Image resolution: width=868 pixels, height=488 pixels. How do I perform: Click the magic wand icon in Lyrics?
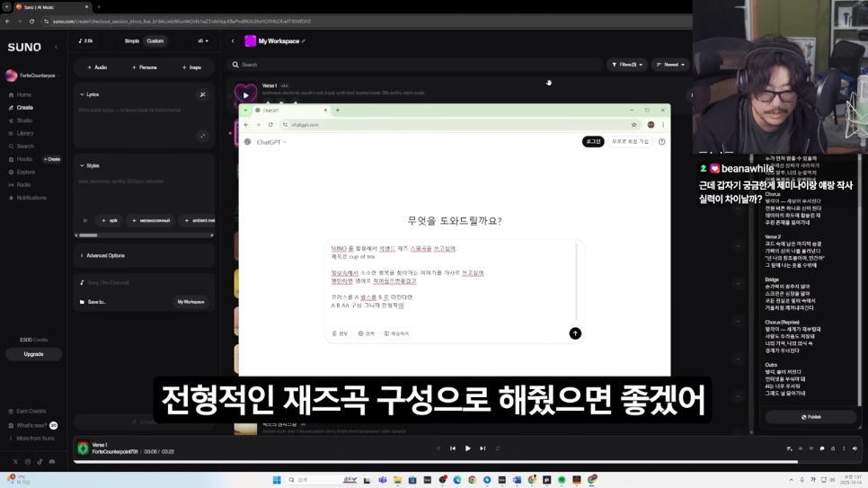202,94
